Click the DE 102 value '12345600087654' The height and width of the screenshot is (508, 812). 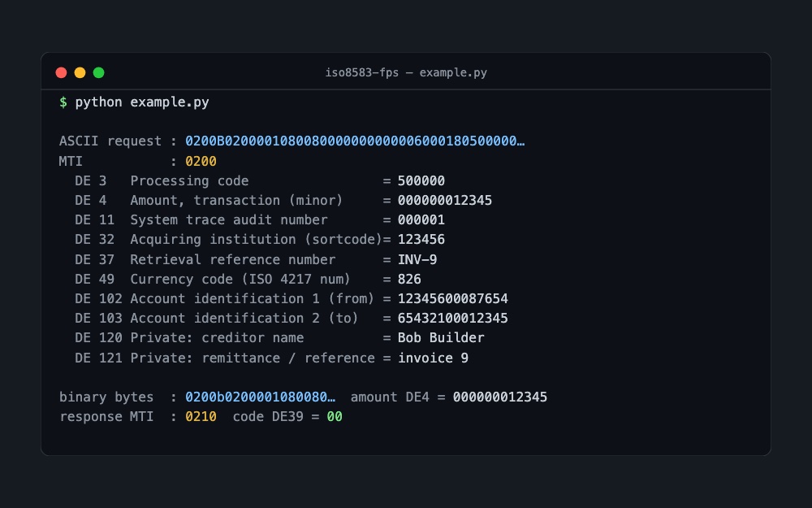[452, 298]
